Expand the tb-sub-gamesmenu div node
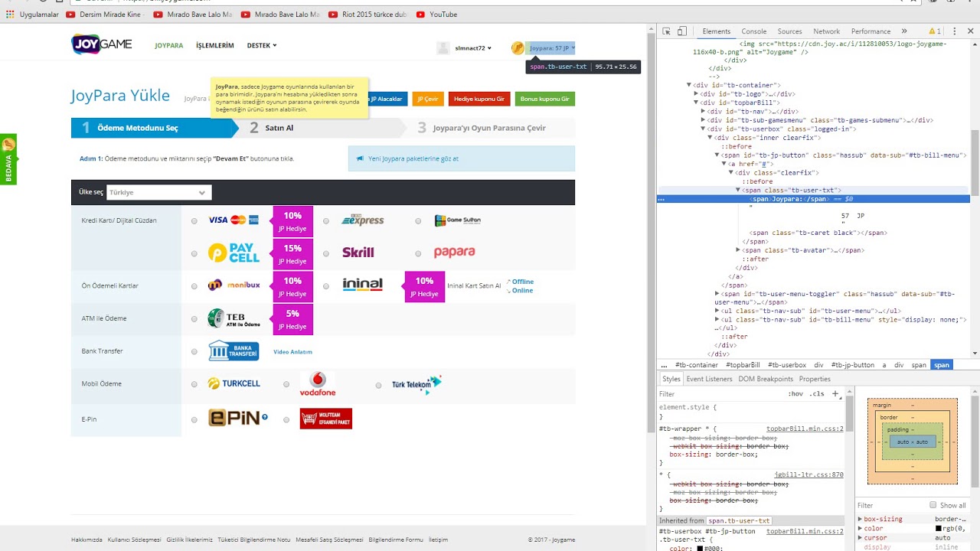Image resolution: width=980 pixels, height=551 pixels. pos(703,120)
